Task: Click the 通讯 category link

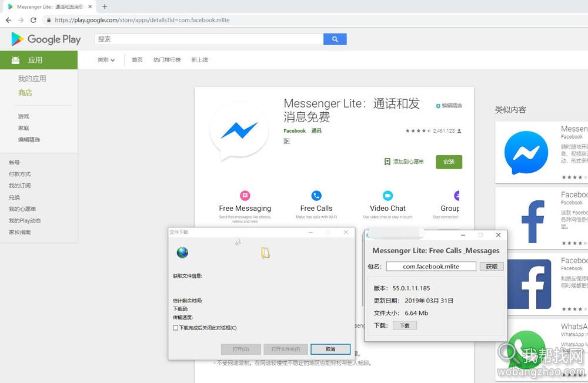Action: pos(316,131)
